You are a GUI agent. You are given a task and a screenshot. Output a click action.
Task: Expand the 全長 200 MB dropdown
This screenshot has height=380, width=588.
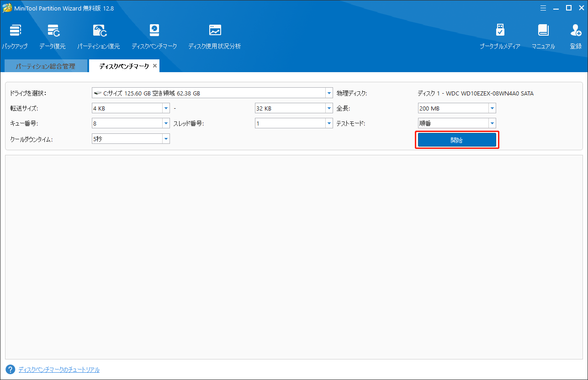(x=492, y=109)
